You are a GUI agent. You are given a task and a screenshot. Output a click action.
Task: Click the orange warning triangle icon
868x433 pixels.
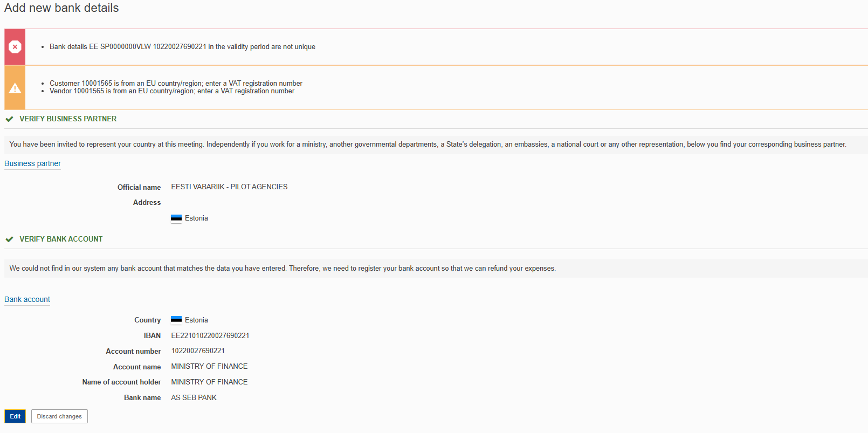15,88
